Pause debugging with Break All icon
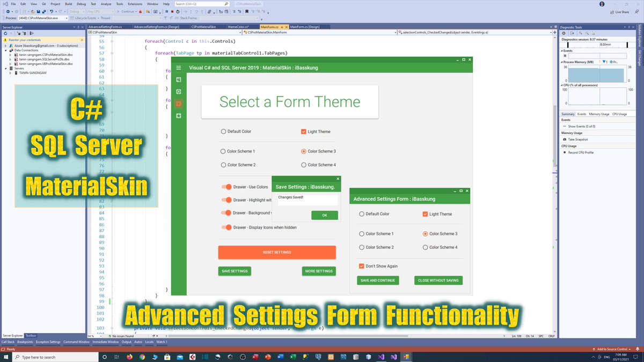 166,11
